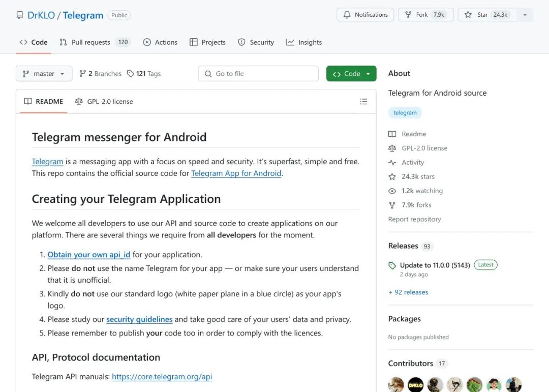Switch to the Code tab

click(33, 42)
